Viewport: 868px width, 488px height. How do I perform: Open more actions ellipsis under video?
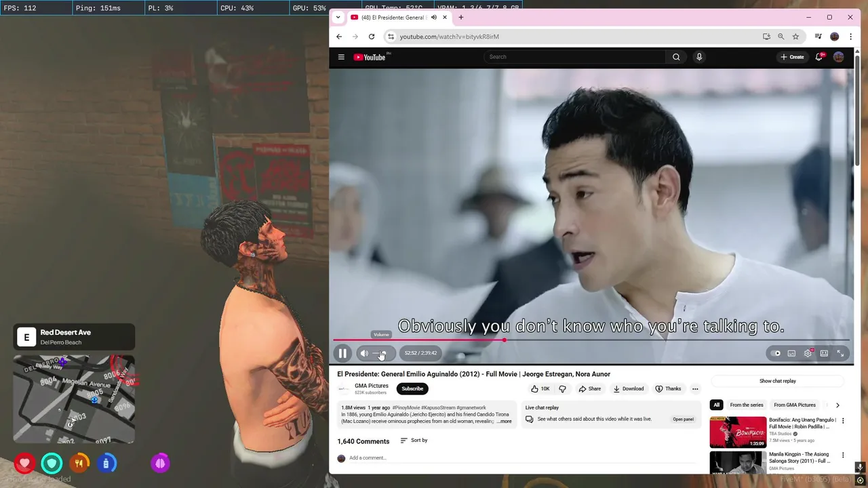coord(695,389)
